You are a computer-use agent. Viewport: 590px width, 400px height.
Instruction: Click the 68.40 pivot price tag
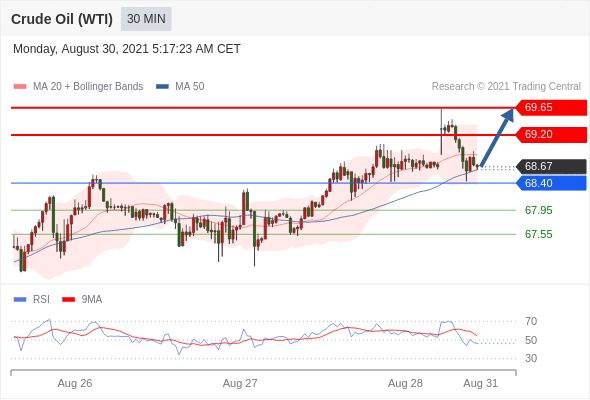tap(551, 183)
